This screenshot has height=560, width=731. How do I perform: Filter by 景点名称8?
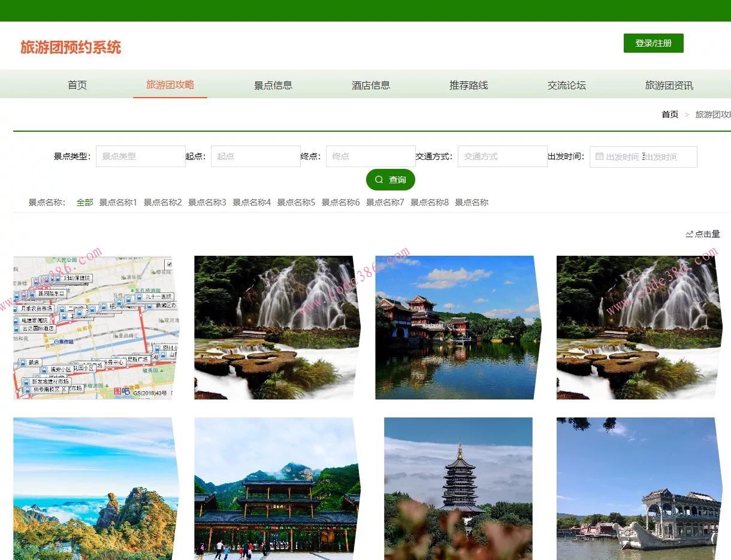coord(430,202)
